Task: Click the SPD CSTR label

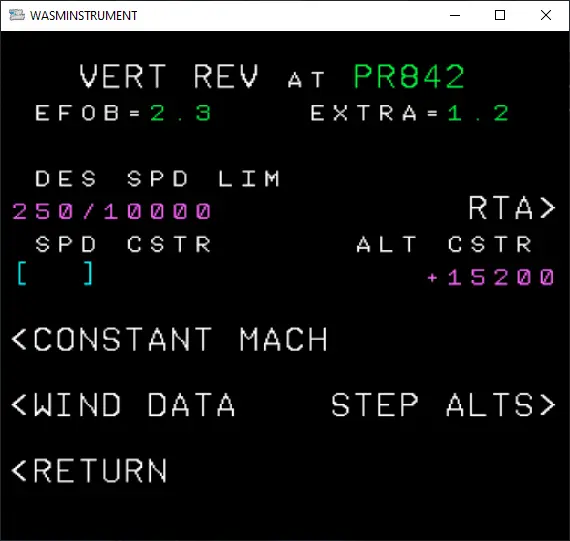Action: (123, 244)
